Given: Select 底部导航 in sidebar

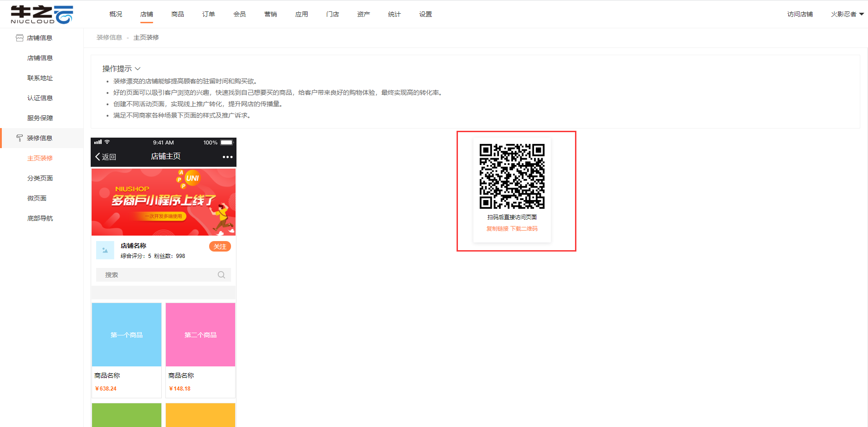Looking at the screenshot, I should point(40,218).
